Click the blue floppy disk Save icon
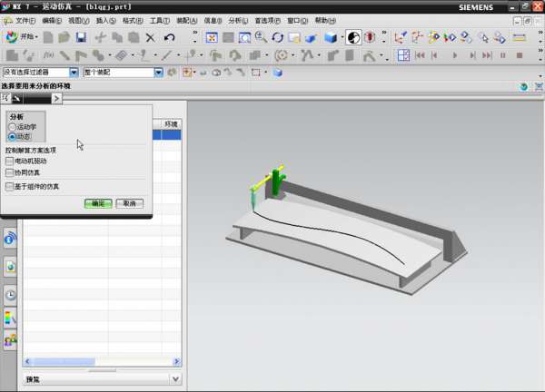Screen dimensions: 545x392 pos(81,37)
